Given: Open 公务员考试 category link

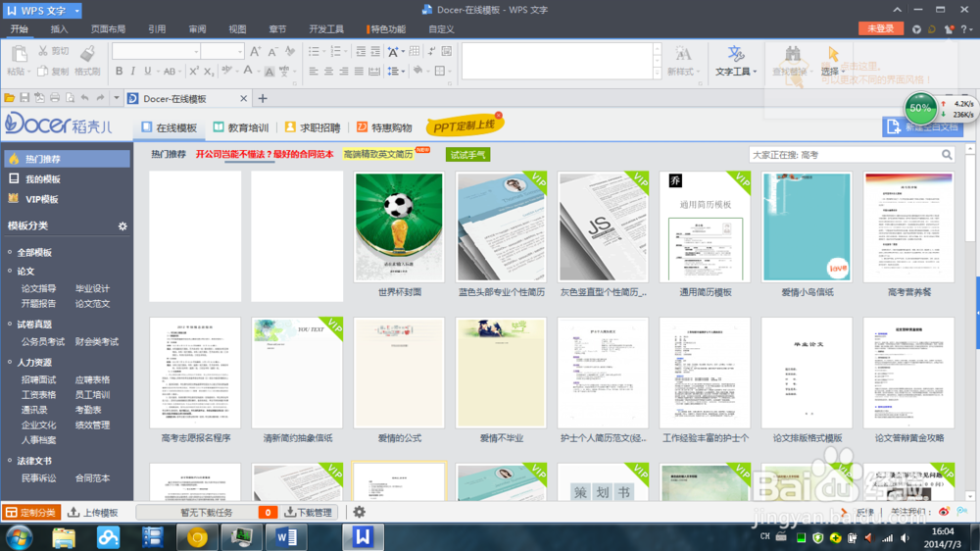Looking at the screenshot, I should point(43,341).
